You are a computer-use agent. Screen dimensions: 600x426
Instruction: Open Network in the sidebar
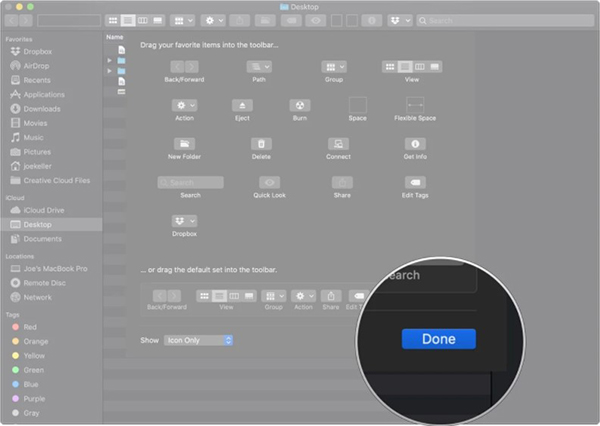(x=37, y=297)
